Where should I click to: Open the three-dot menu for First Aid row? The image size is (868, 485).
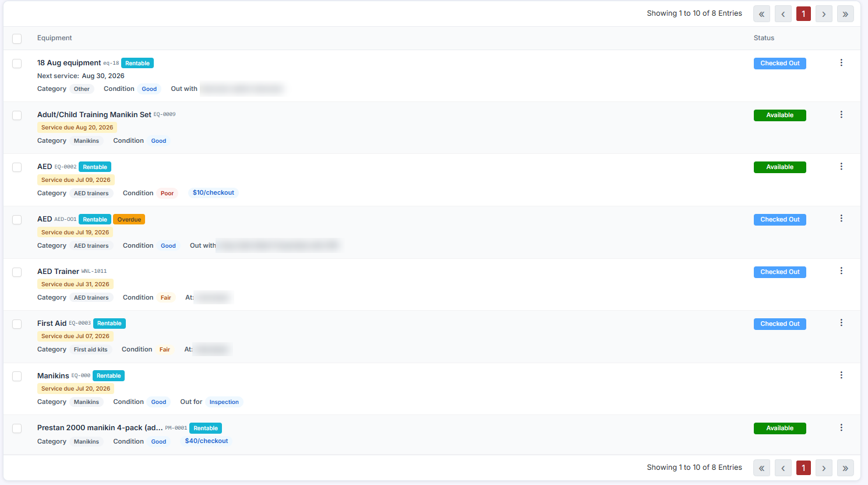click(x=841, y=322)
